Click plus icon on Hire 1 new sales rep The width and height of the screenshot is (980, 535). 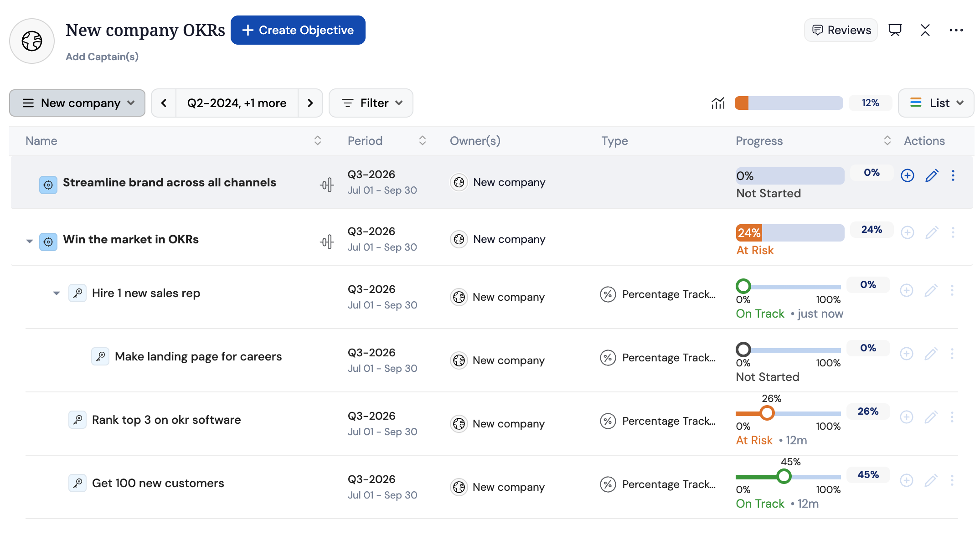tap(907, 290)
